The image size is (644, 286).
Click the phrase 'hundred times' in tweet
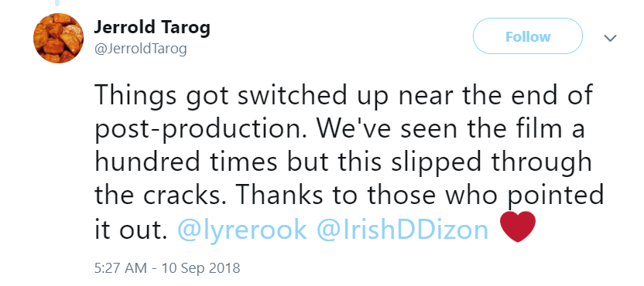tap(186, 162)
